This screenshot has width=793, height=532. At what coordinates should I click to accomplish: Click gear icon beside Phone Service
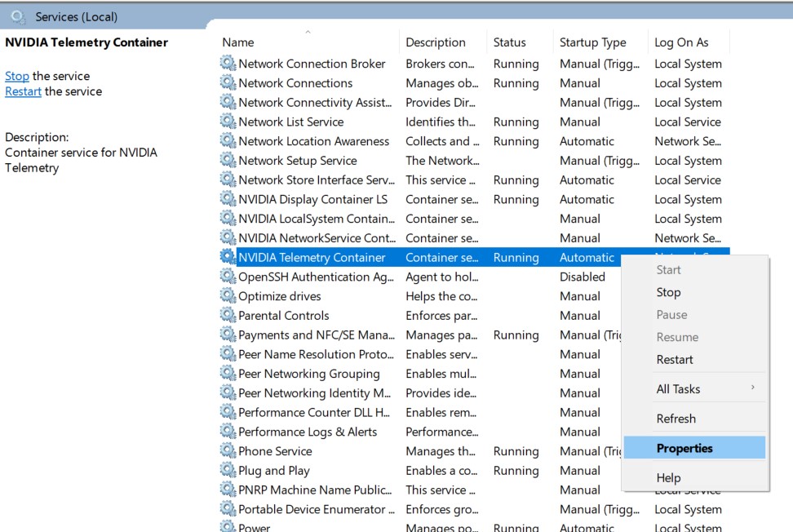228,450
